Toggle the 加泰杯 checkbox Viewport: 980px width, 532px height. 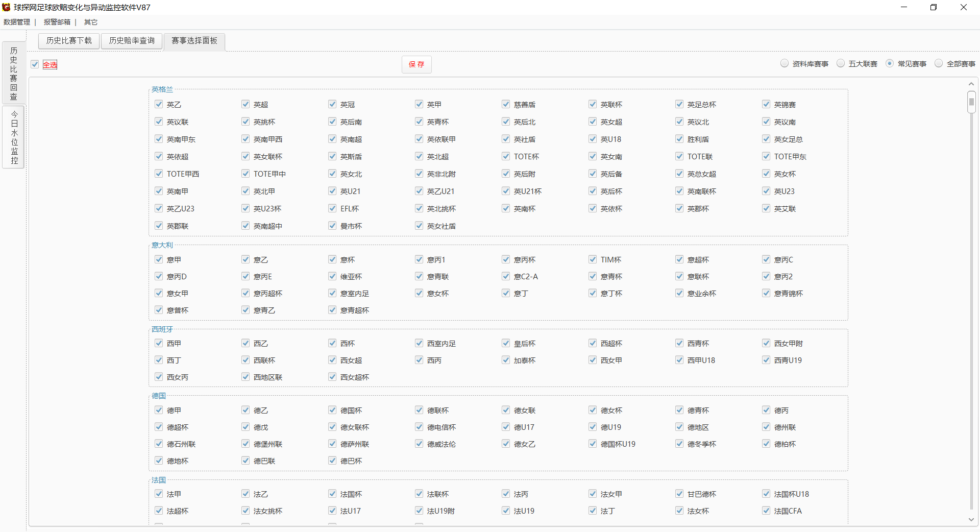point(506,360)
